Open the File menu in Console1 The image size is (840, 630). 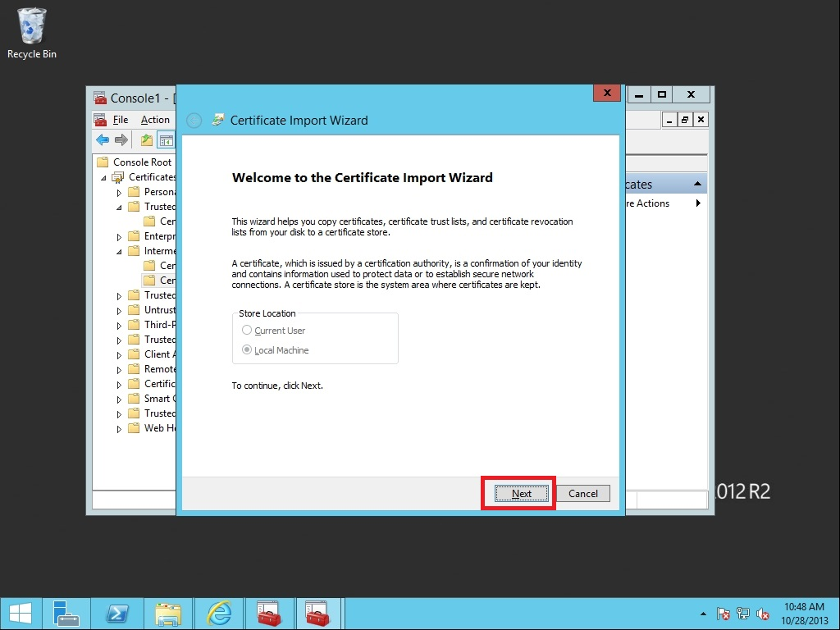coord(121,120)
